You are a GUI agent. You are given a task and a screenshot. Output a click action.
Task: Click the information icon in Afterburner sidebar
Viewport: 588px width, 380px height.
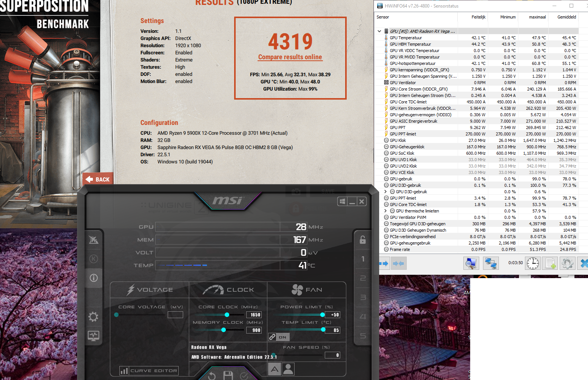[94, 278]
